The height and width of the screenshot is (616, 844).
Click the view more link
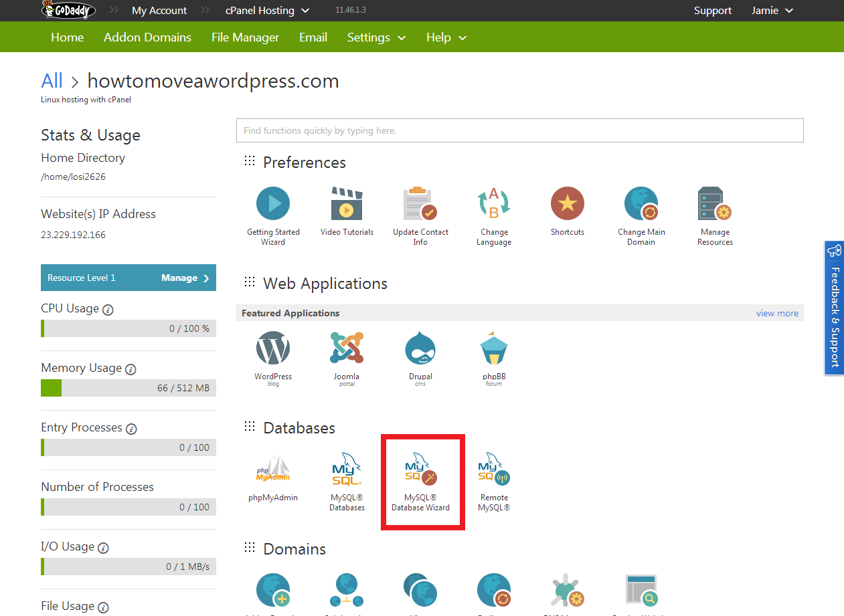click(777, 313)
